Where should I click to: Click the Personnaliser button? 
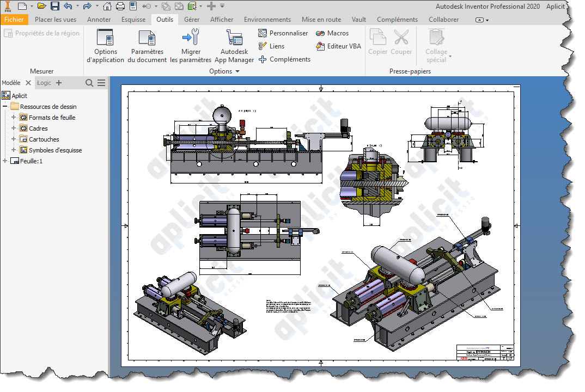coord(283,33)
